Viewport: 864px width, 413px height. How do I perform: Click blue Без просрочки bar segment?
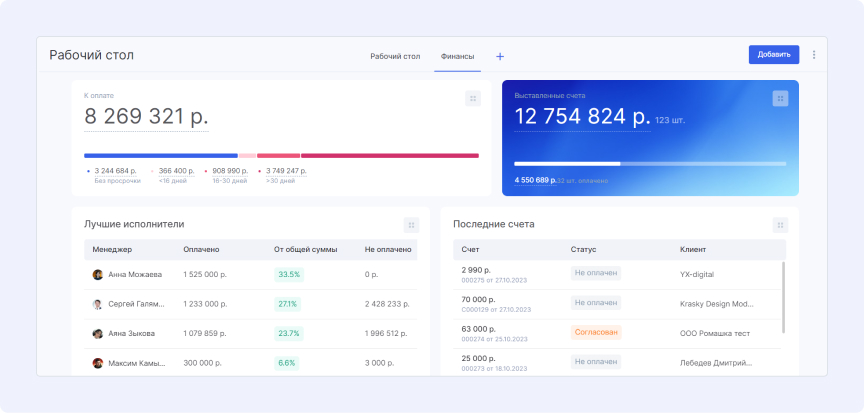161,156
